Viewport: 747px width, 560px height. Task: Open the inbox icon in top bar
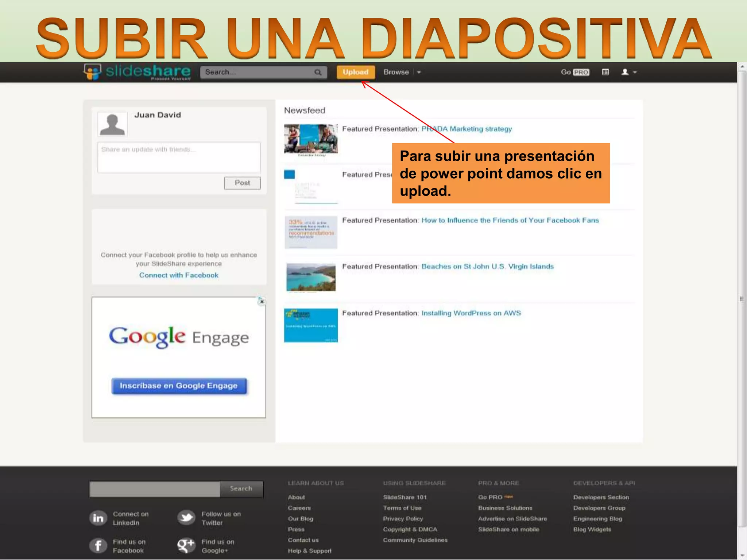(605, 72)
